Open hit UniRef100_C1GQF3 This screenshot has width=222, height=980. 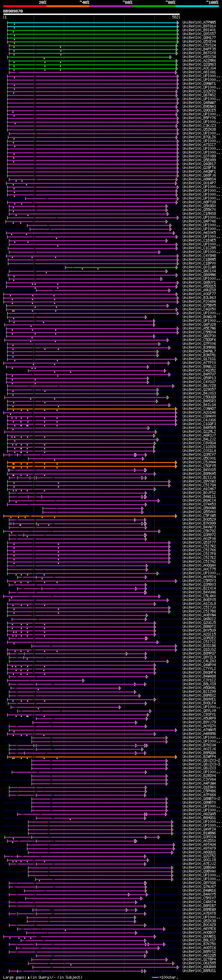tap(199, 424)
